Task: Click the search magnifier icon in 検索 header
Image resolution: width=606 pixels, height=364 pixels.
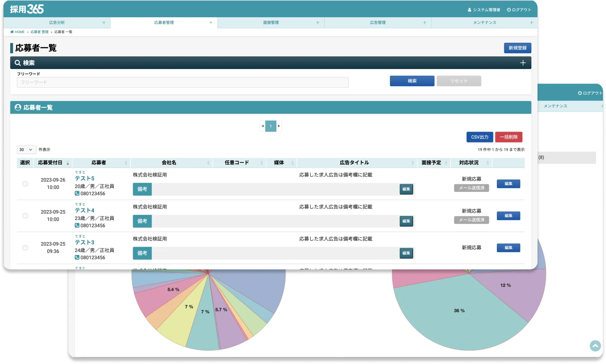Action: coord(18,63)
